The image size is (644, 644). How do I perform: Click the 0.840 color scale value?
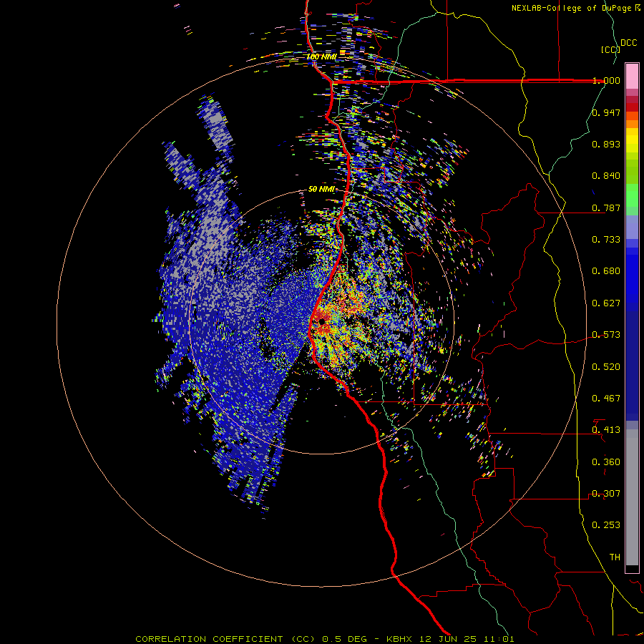[x=606, y=176]
